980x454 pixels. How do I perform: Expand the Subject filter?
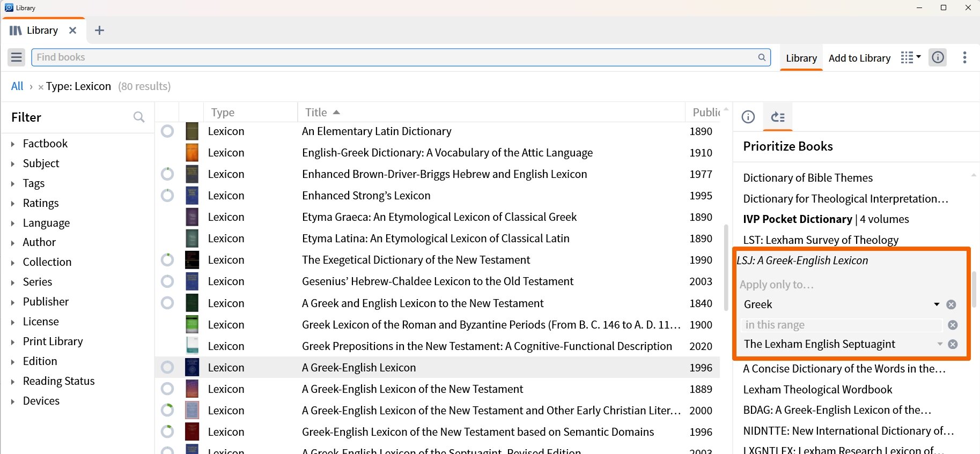[x=13, y=163]
